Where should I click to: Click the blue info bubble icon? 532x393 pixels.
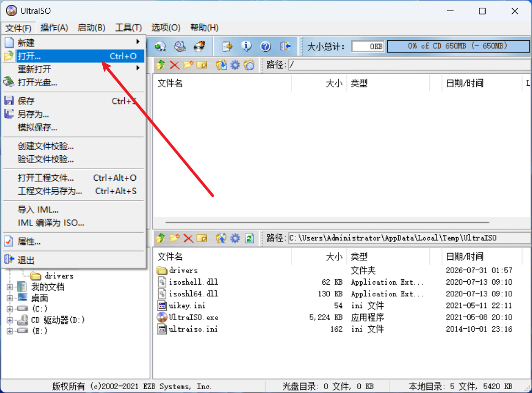pos(246,46)
